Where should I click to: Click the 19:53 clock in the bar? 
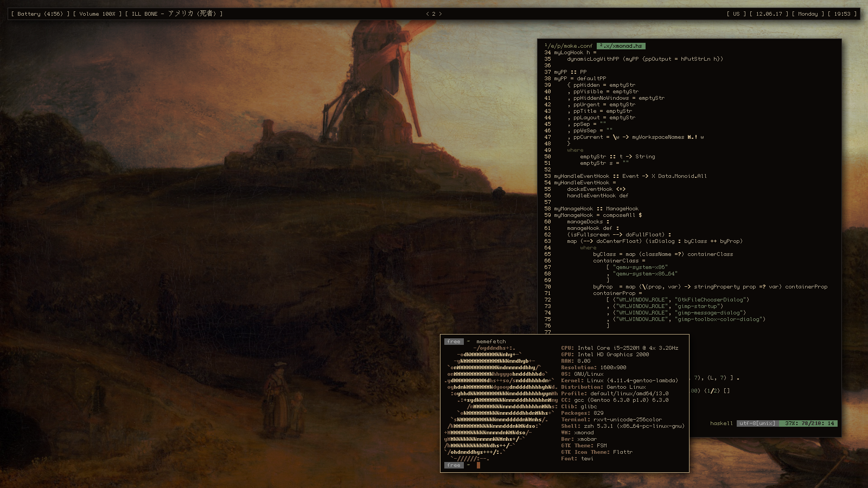point(842,14)
